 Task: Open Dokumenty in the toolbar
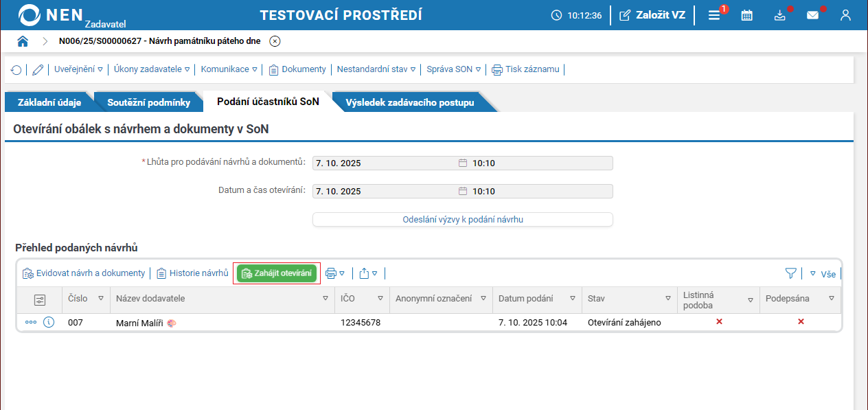(297, 69)
